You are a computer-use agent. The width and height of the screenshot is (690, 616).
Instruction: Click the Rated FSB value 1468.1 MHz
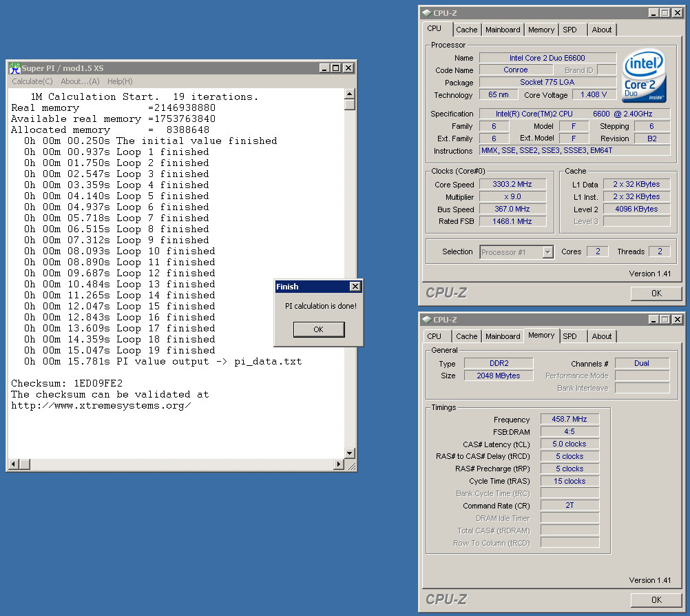tap(512, 221)
